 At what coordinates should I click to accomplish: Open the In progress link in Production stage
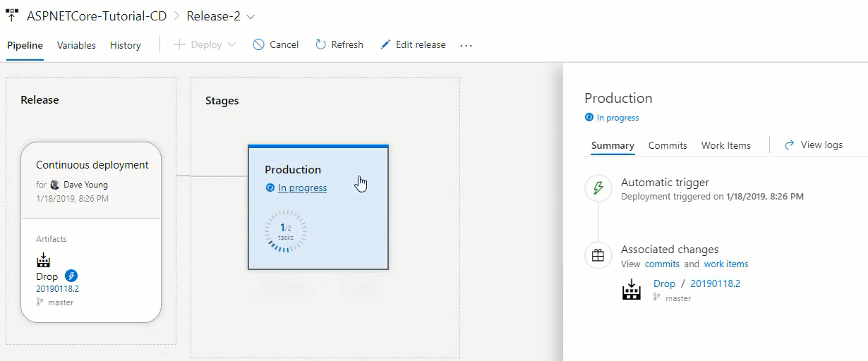302,188
